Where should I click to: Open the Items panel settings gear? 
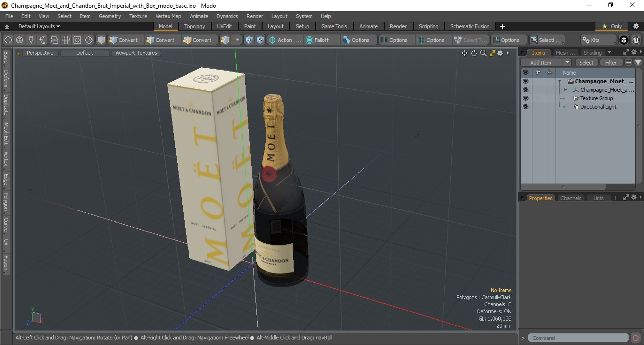(634, 52)
